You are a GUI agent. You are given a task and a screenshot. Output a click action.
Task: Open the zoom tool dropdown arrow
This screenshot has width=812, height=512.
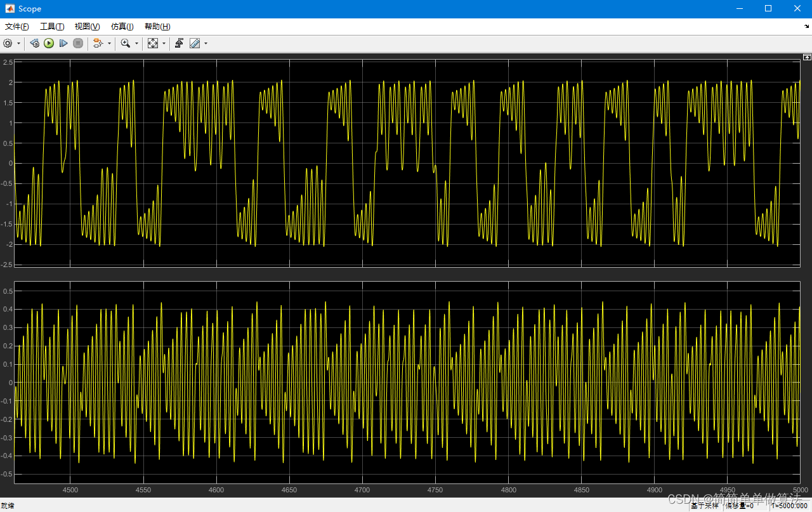136,43
